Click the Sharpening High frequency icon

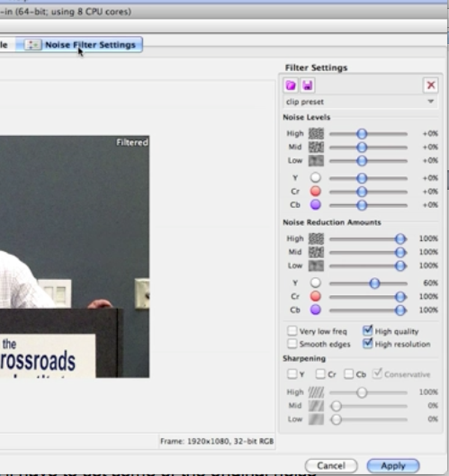(316, 392)
